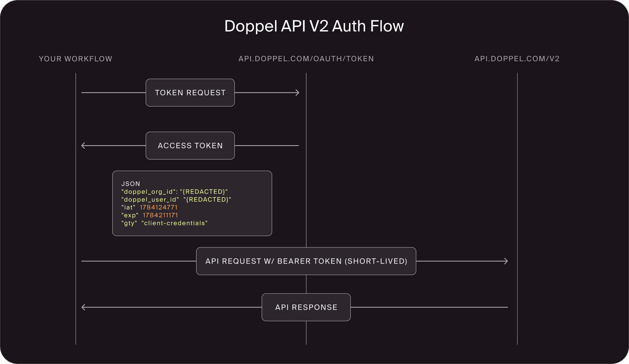The height and width of the screenshot is (364, 629).
Task: Click the "doppel_user_id" line
Action: point(176,199)
